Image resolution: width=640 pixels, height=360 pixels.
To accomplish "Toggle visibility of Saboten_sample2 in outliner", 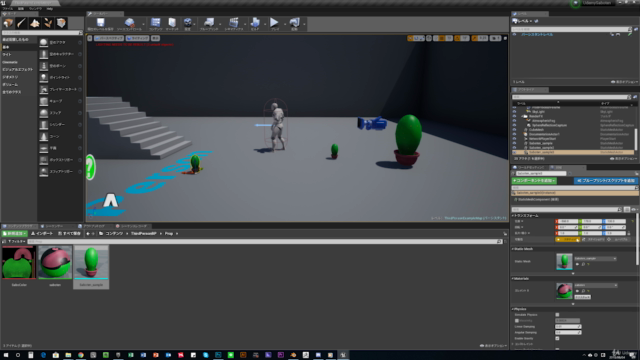I will (x=514, y=148).
